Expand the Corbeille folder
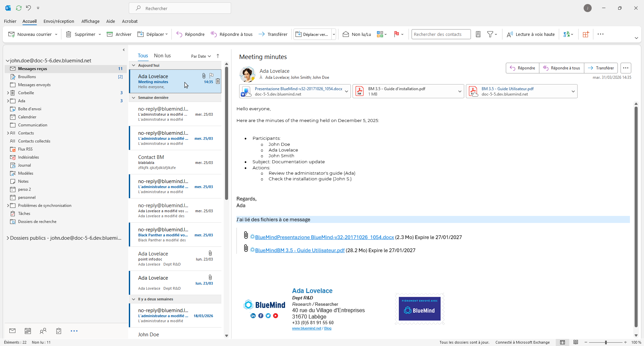 (8, 93)
